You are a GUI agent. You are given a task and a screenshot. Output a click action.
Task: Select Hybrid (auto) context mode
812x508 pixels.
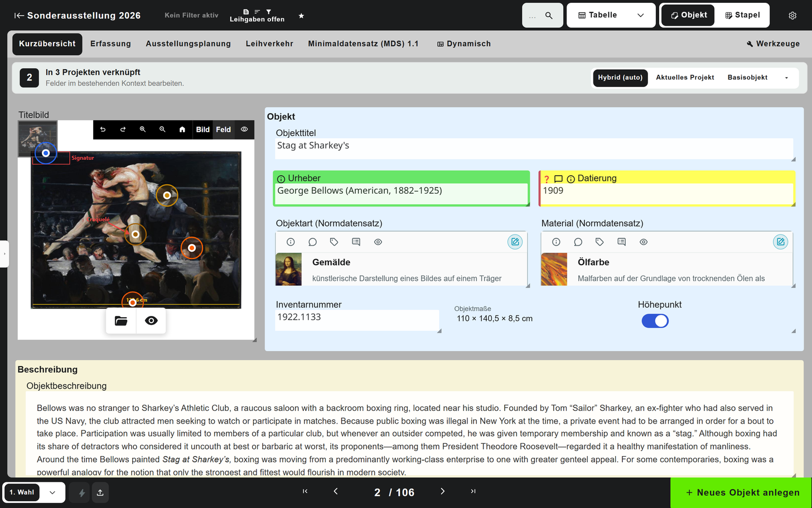point(620,78)
